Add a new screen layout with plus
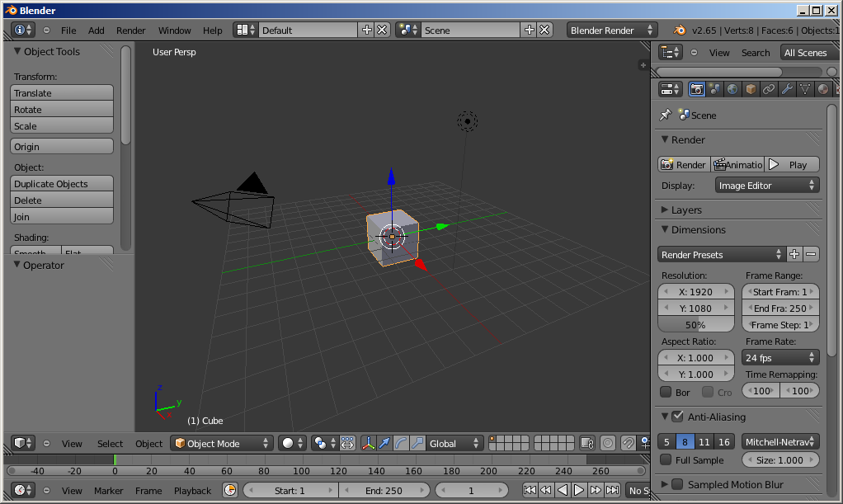The image size is (843, 504). (x=367, y=31)
